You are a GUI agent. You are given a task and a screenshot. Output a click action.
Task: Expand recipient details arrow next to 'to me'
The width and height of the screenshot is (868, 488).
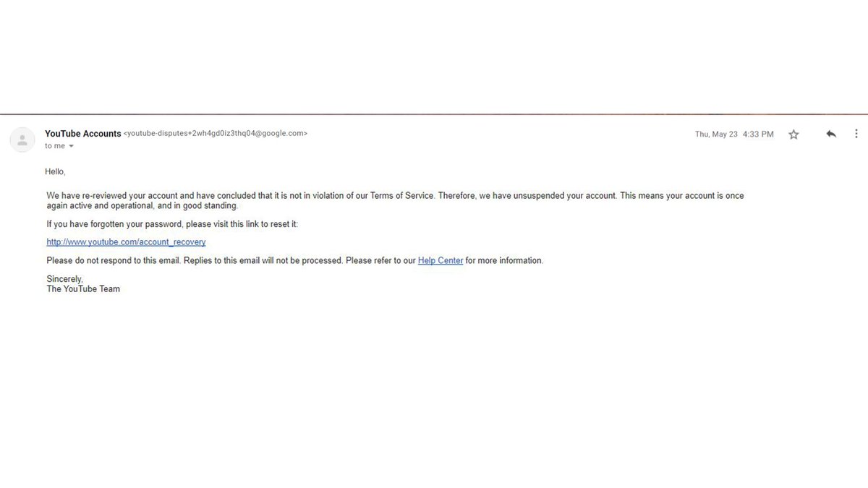71,146
